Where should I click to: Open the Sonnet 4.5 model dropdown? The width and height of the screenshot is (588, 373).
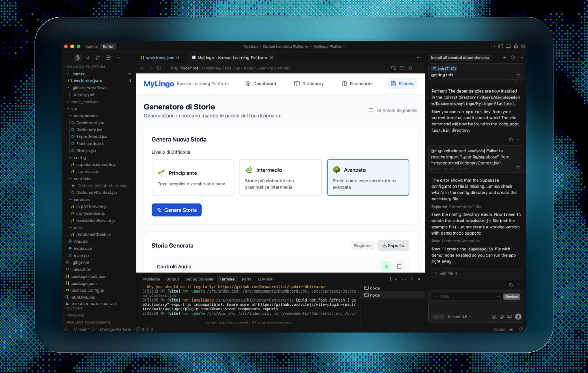coord(459,317)
